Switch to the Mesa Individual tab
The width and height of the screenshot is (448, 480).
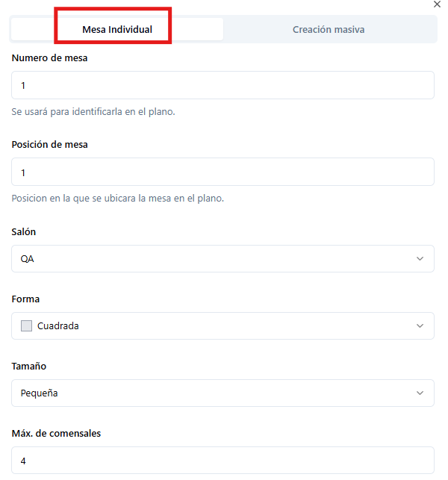coord(117,30)
